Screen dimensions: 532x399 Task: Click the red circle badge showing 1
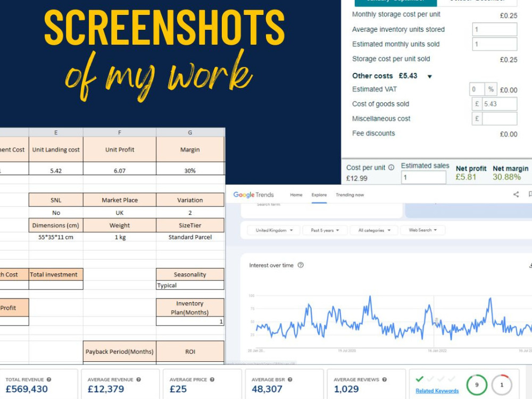(x=502, y=385)
